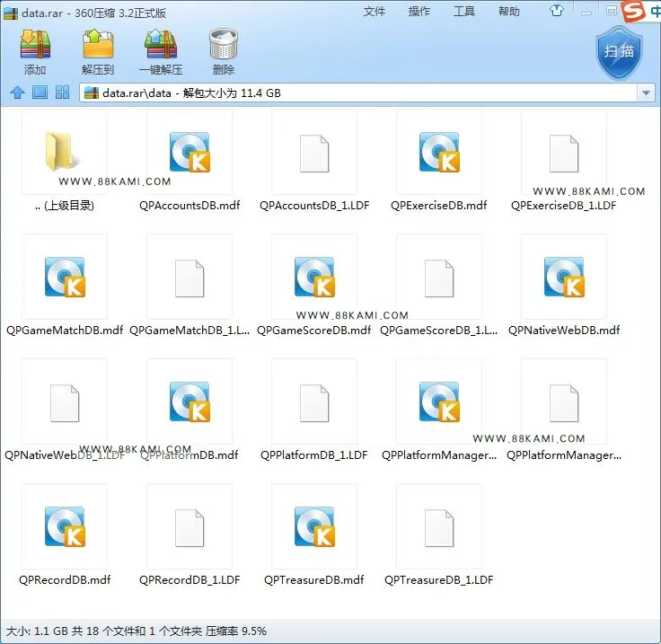Open the 文件 menu
Viewport: 661px width, 644px height.
coord(375,12)
